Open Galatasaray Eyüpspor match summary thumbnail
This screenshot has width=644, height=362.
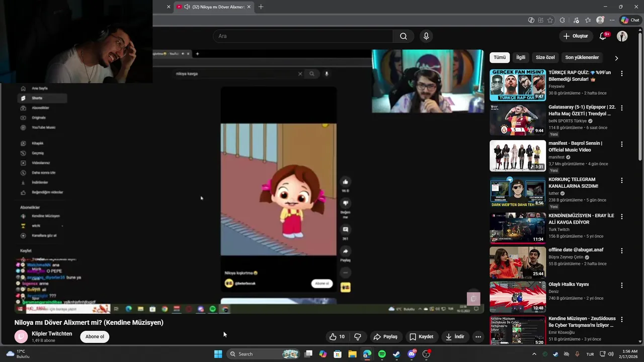[518, 120]
